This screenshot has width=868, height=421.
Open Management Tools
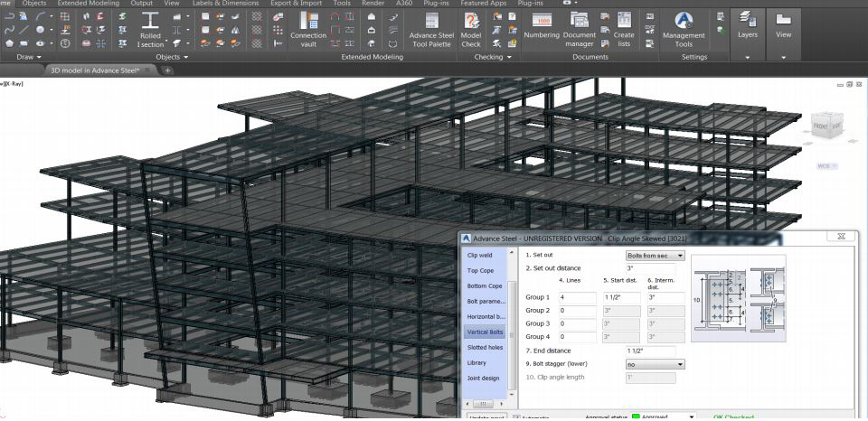pos(684,29)
